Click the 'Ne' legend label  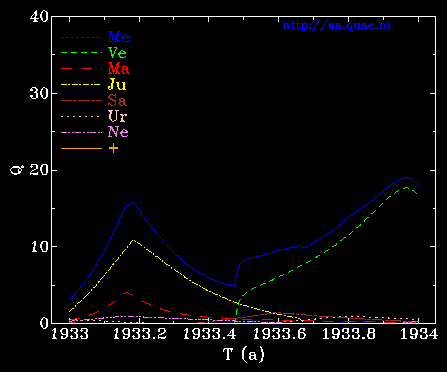click(x=118, y=132)
